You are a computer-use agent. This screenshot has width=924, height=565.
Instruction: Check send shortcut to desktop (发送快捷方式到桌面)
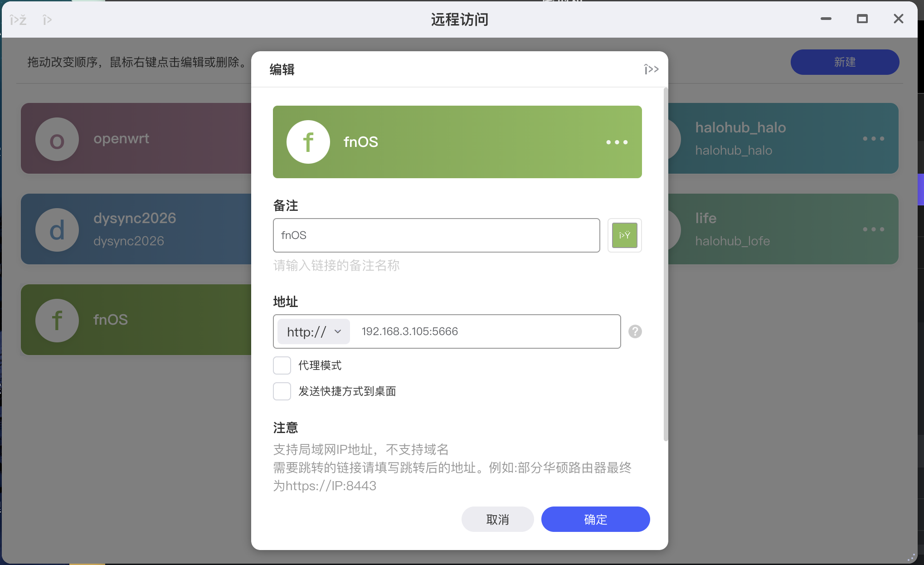pos(282,391)
